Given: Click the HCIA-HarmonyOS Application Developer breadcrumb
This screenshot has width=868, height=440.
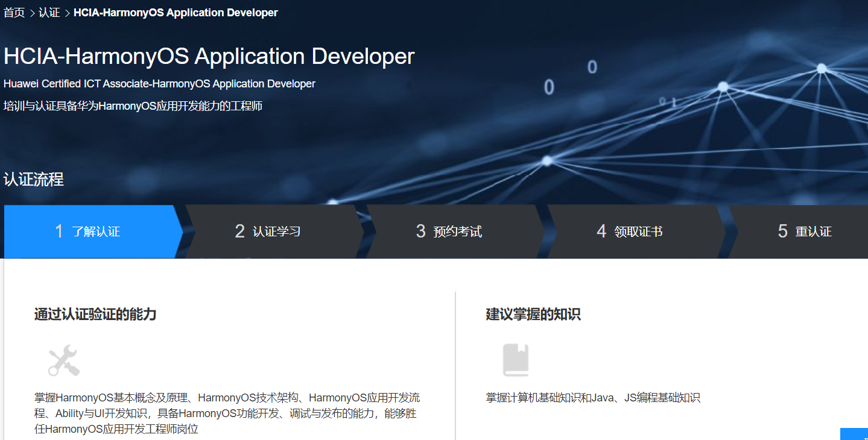Looking at the screenshot, I should (x=176, y=13).
